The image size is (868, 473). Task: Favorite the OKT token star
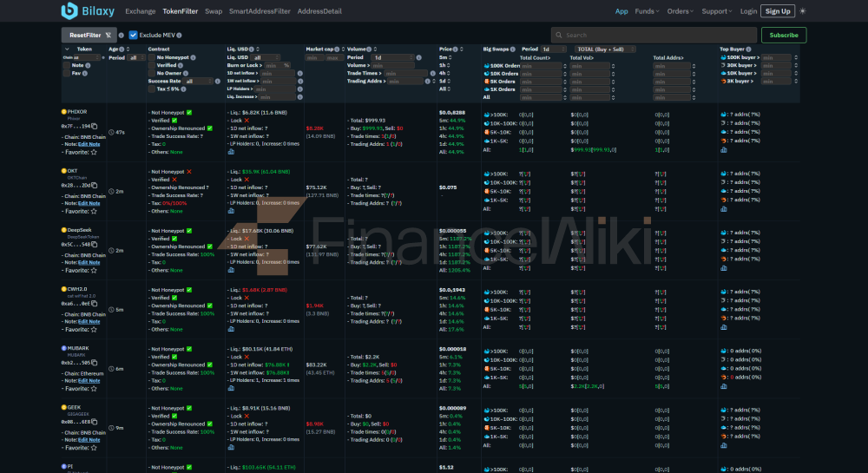pos(94,211)
